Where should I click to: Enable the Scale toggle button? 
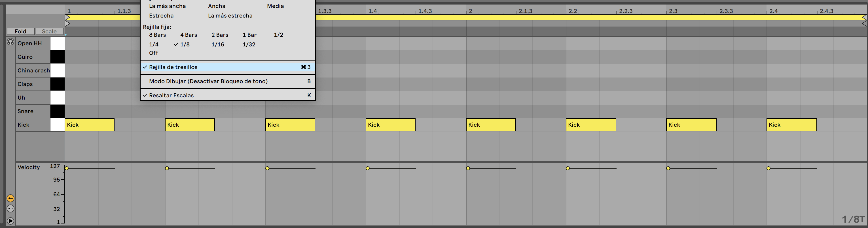49,31
